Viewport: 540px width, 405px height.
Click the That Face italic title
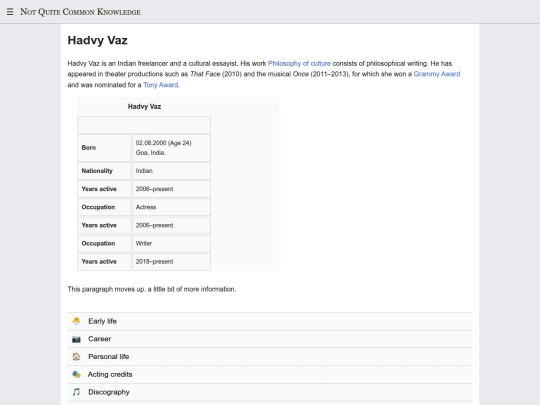click(x=205, y=74)
